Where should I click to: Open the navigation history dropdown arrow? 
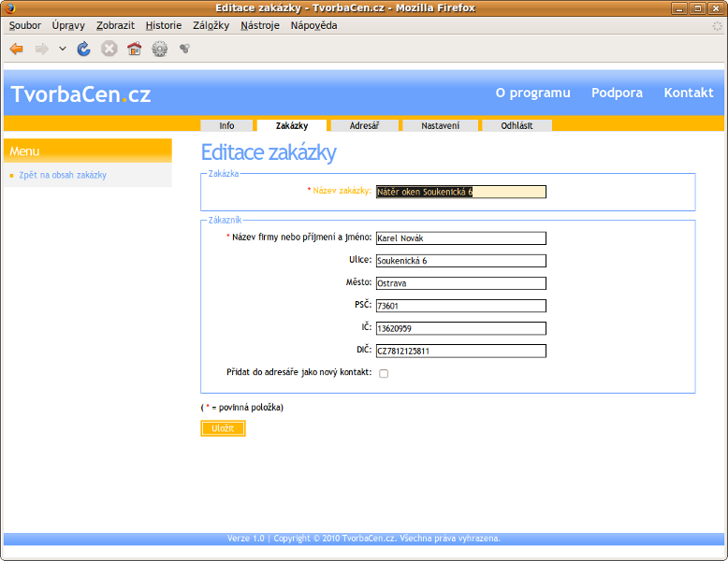pos(62,49)
